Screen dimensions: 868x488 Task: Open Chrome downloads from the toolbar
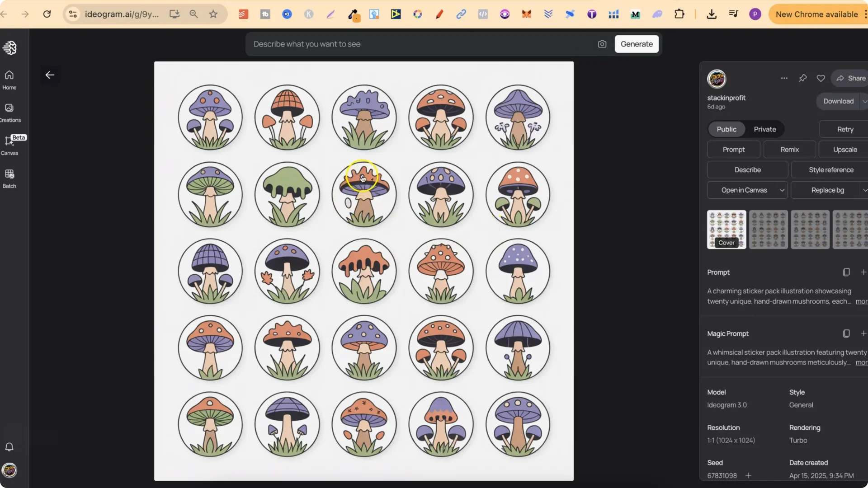[x=711, y=14]
